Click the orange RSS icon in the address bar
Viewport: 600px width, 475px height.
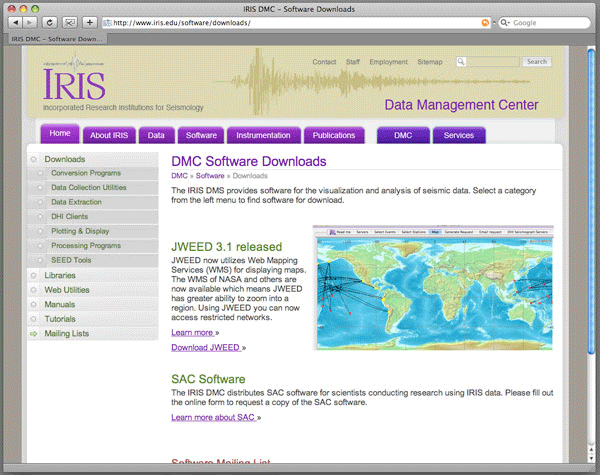(485, 23)
